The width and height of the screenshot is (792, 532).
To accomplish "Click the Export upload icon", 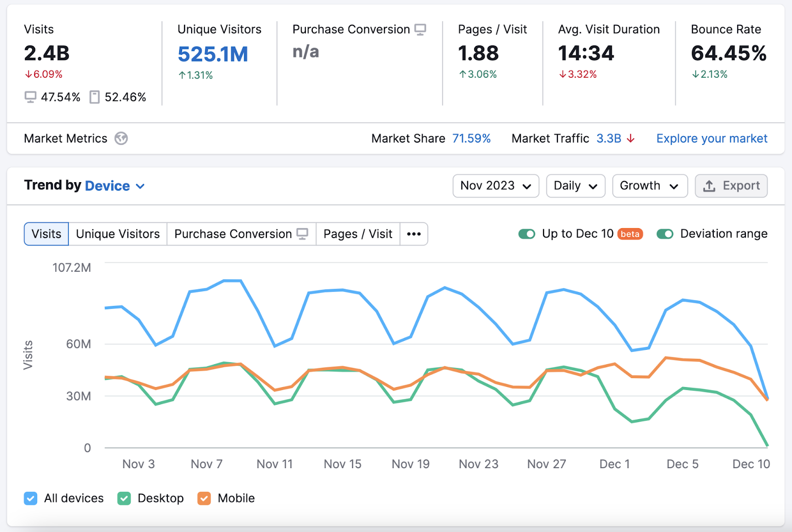I will point(710,186).
